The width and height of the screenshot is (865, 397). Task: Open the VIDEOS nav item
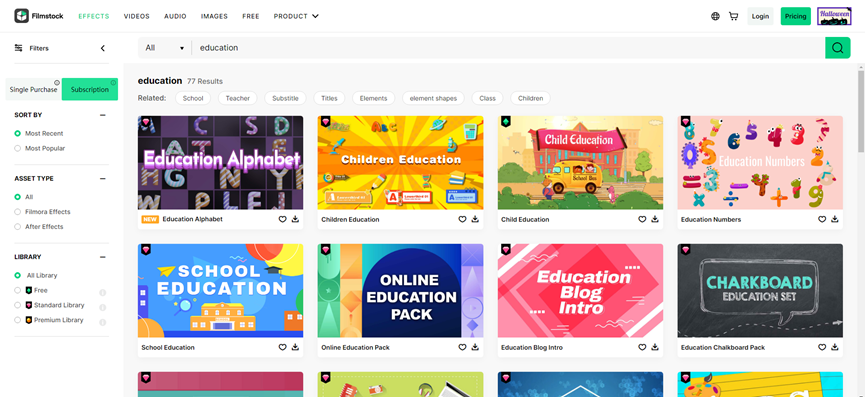[137, 17]
